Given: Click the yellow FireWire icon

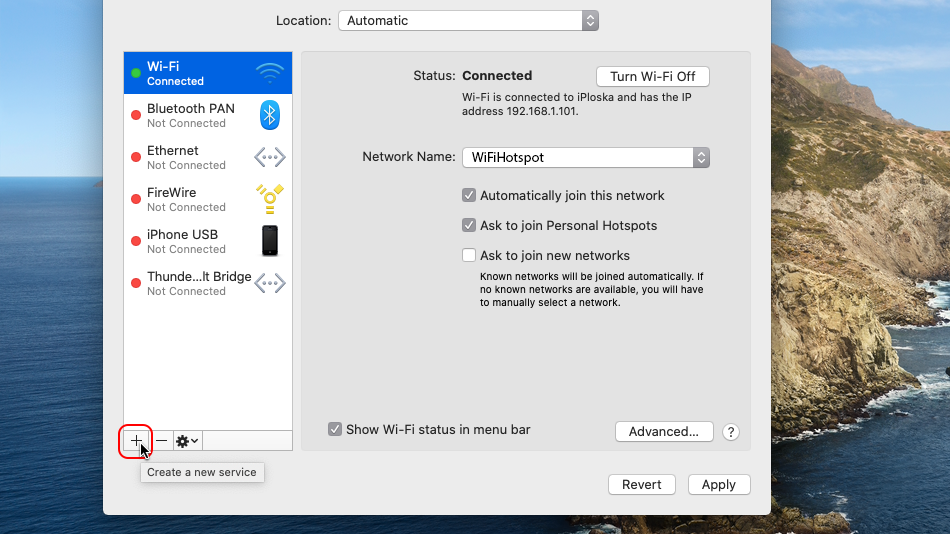Looking at the screenshot, I should click(269, 199).
